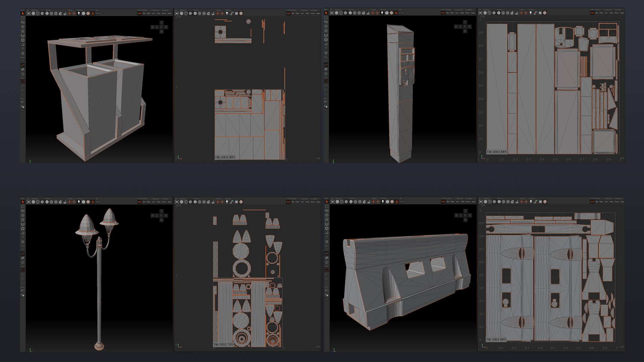Click 'Tile 1001 84%' label in parking meter UV view
644x362 pixels.
497,152
